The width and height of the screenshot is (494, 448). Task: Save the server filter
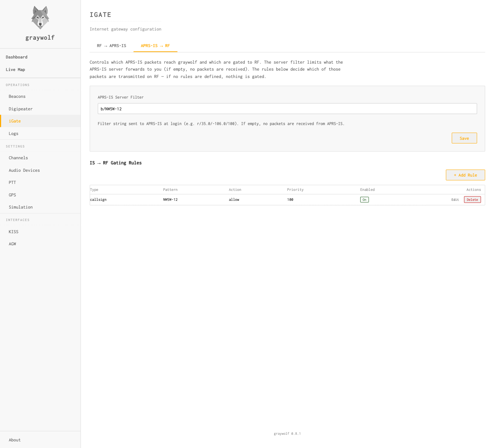point(464,138)
